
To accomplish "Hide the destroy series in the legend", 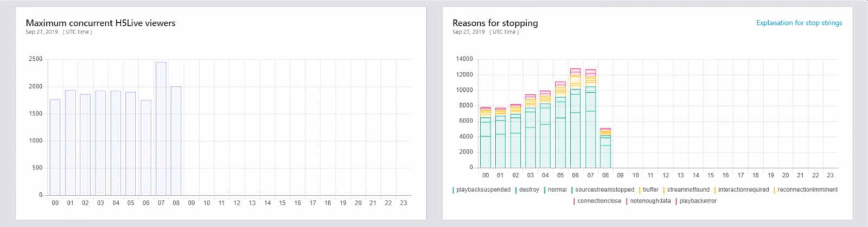I will [528, 190].
